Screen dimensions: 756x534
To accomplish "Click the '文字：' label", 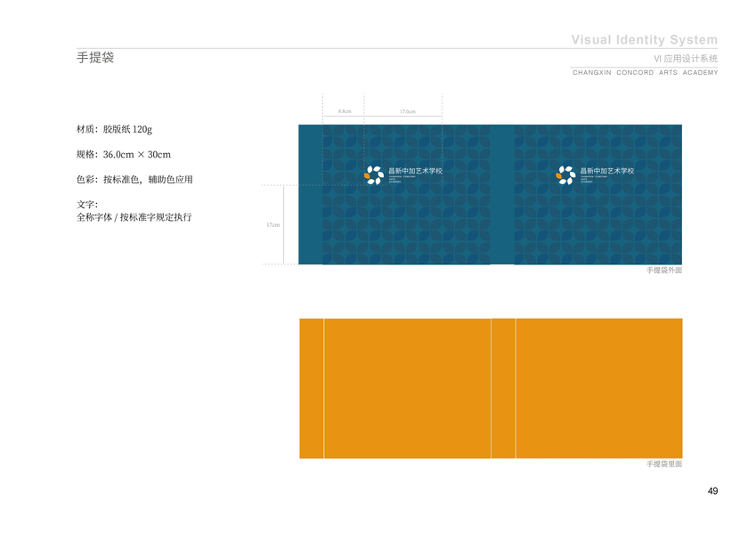I will [x=87, y=205].
